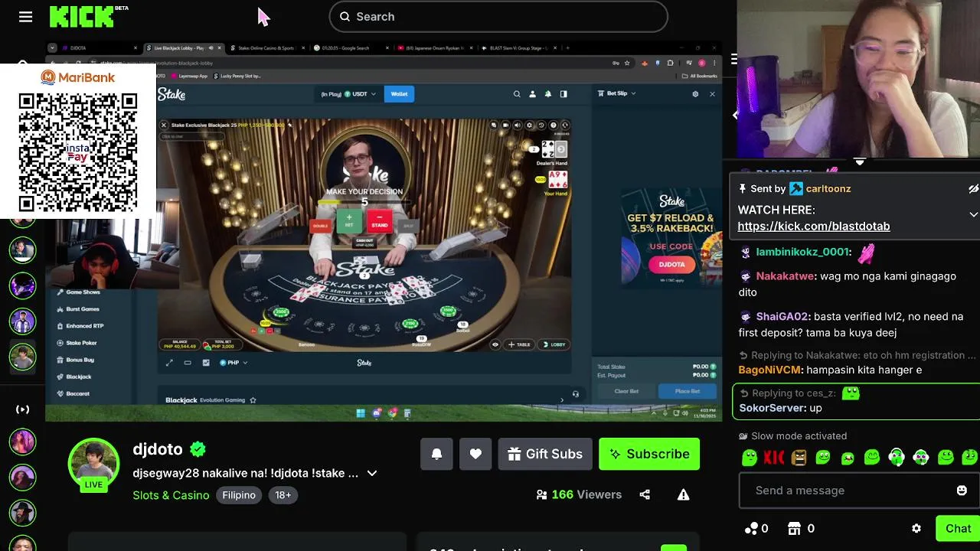Open Bet Slip settings gear
Image resolution: width=980 pixels, height=551 pixels.
tap(695, 93)
